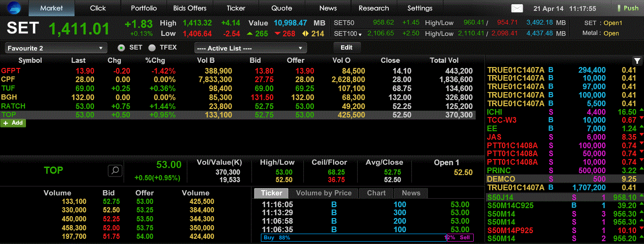
Task: Sort by the %Chg column header
Action: [x=155, y=60]
